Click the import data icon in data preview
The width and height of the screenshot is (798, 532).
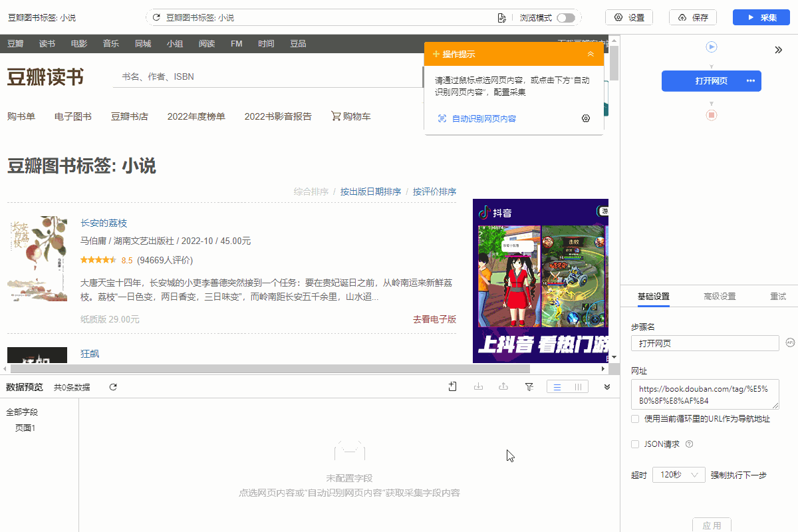[x=478, y=387]
